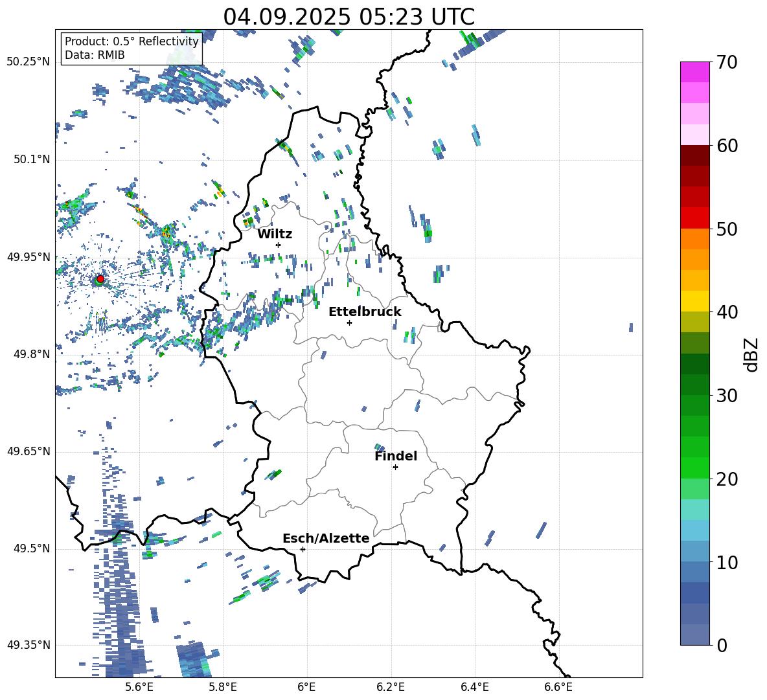The width and height of the screenshot is (767, 700).
Task: Click the 0 tick label on colorbar
Action: pos(722,645)
